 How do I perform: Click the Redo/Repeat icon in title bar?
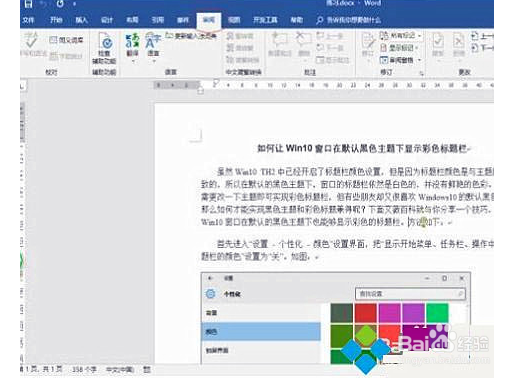(x=60, y=4)
